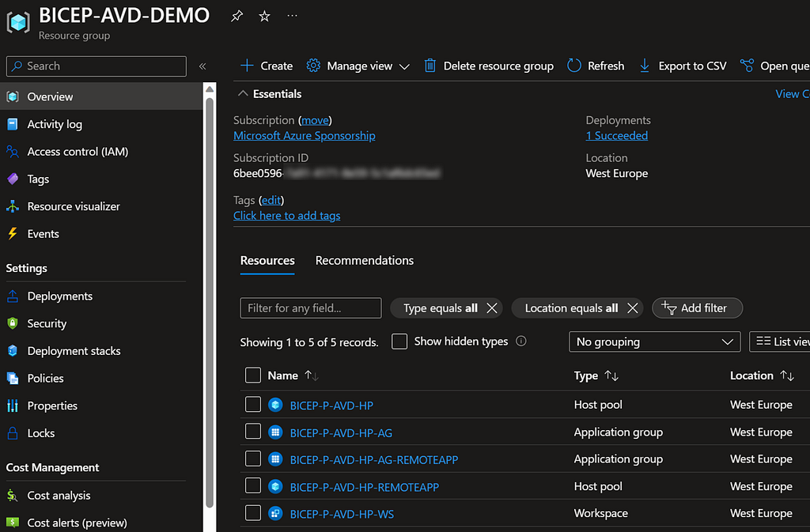Click the sidebar Search box
The image size is (810, 532).
(96, 66)
